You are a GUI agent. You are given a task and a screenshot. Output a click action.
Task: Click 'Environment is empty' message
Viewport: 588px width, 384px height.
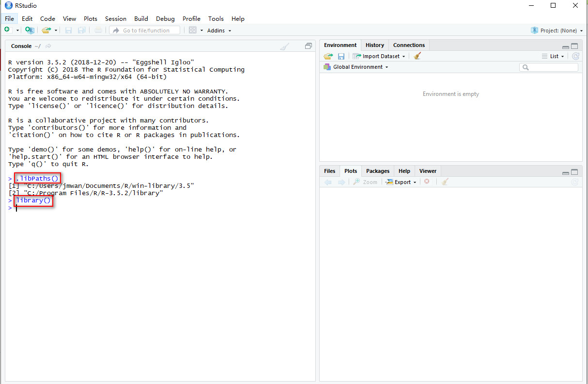[451, 94]
